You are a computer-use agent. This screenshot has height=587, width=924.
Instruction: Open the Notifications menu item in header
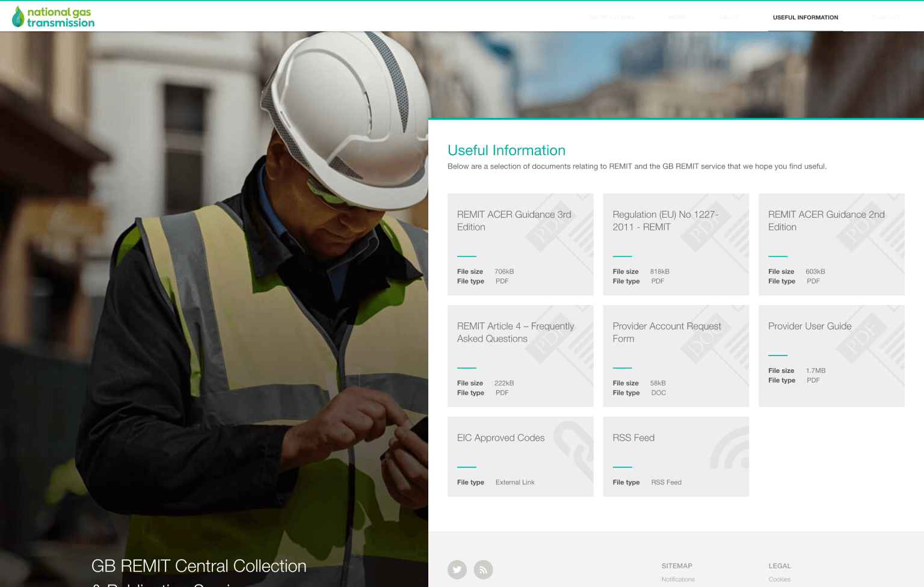tap(612, 17)
